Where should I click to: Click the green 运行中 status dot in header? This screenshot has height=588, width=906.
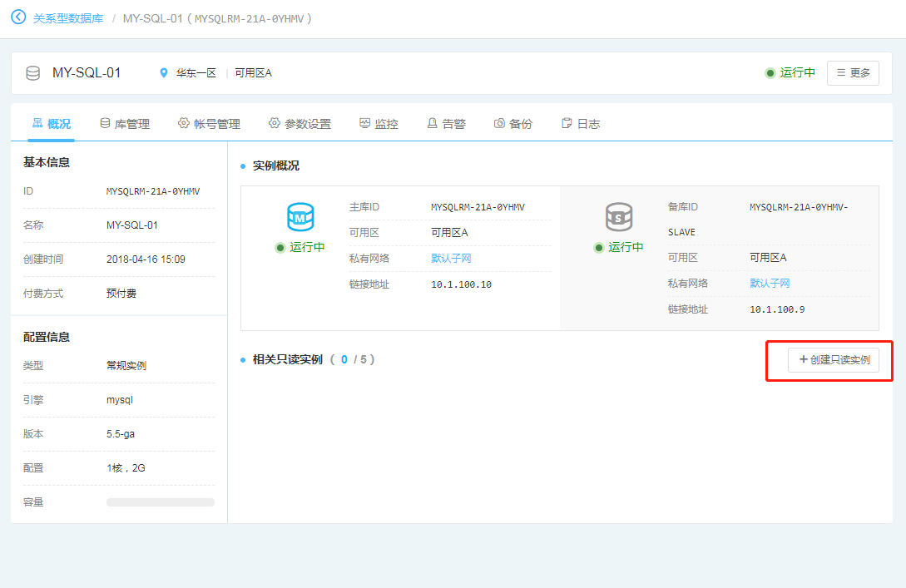click(x=770, y=73)
